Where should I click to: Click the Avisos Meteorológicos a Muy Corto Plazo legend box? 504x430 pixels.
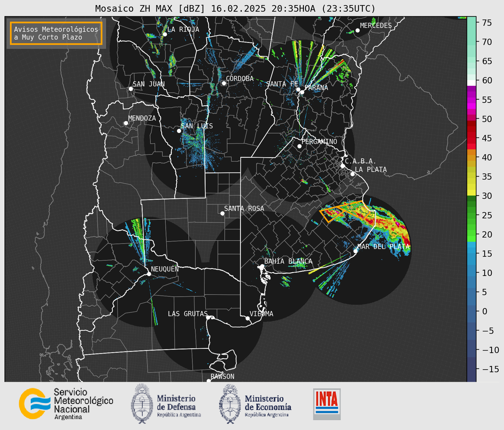tap(56, 33)
